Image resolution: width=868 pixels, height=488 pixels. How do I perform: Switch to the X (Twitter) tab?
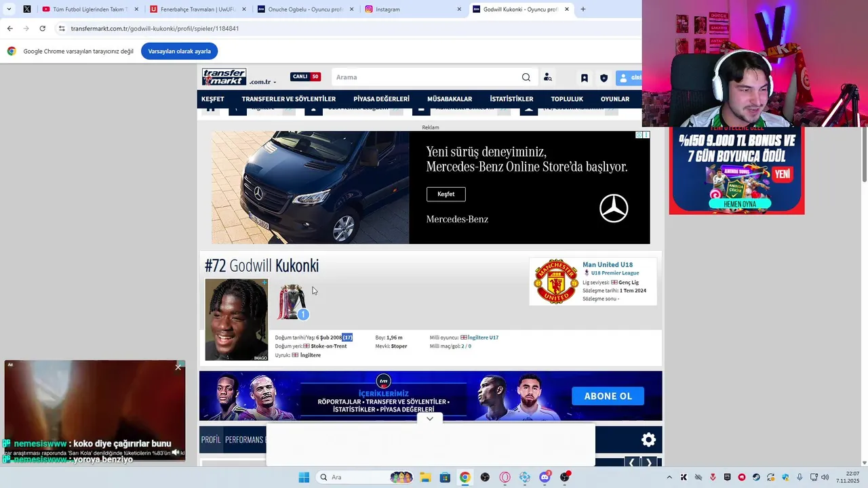27,9
